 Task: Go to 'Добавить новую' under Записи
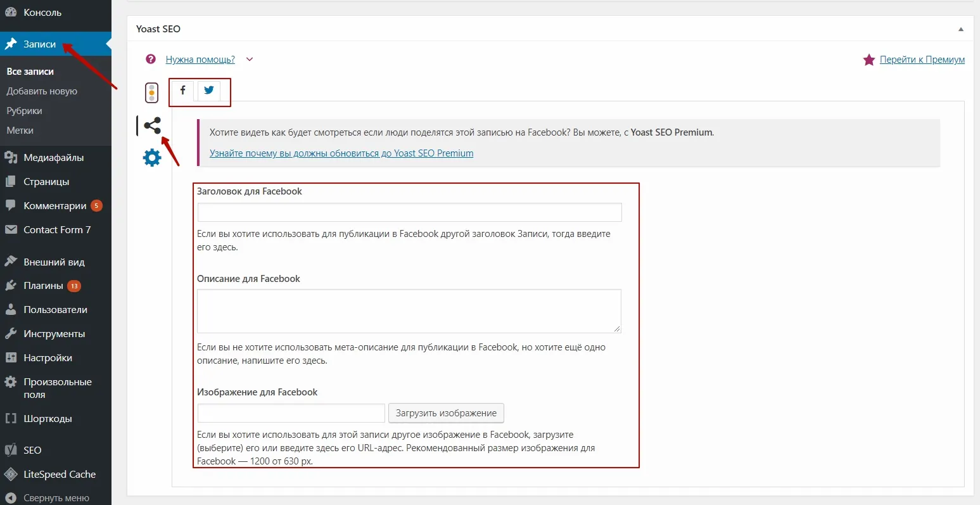pyautogui.click(x=42, y=91)
